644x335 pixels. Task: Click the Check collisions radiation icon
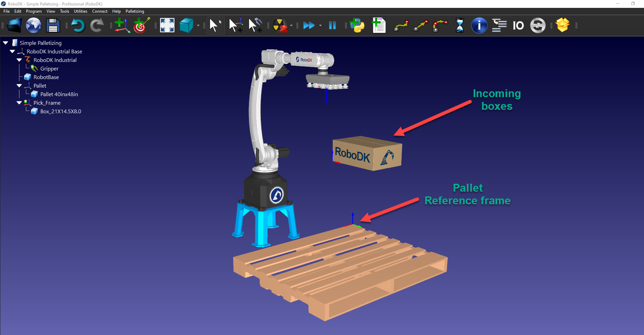click(280, 26)
